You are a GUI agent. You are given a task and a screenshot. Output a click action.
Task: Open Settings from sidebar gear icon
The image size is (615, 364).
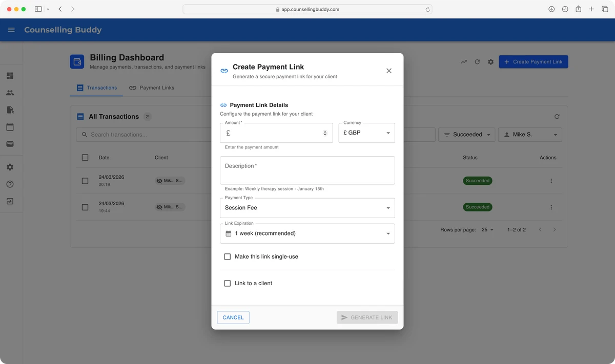[x=10, y=167]
